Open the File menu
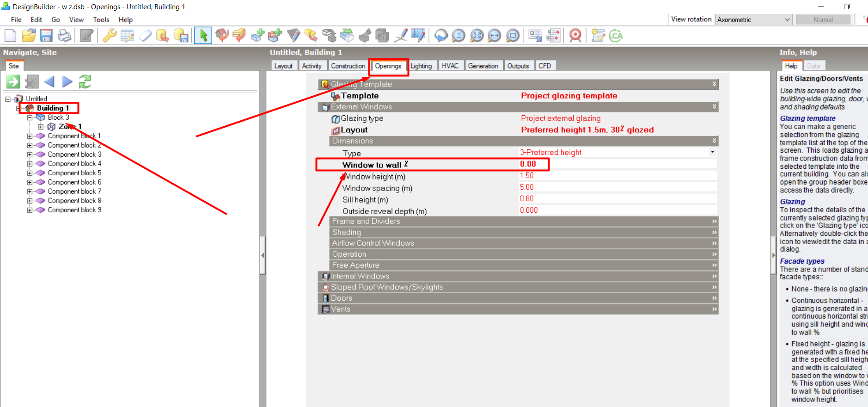Viewport: 868px width, 407px height. pyautogui.click(x=16, y=19)
